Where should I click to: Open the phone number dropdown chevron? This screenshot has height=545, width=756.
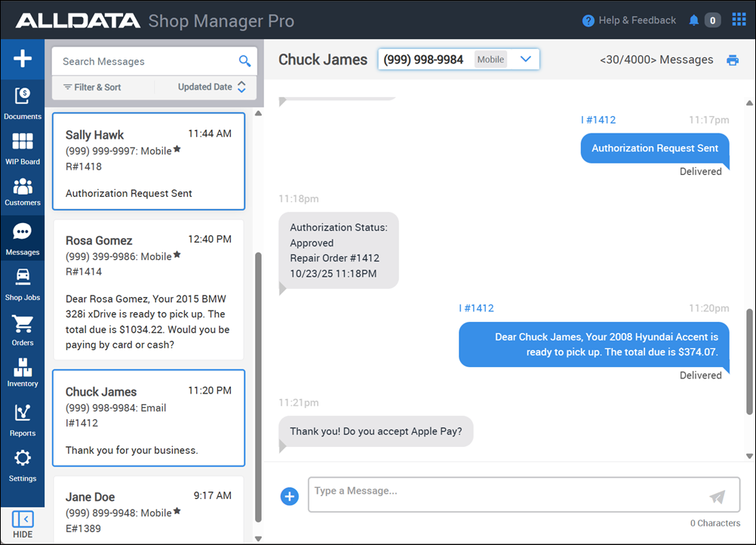[526, 59]
